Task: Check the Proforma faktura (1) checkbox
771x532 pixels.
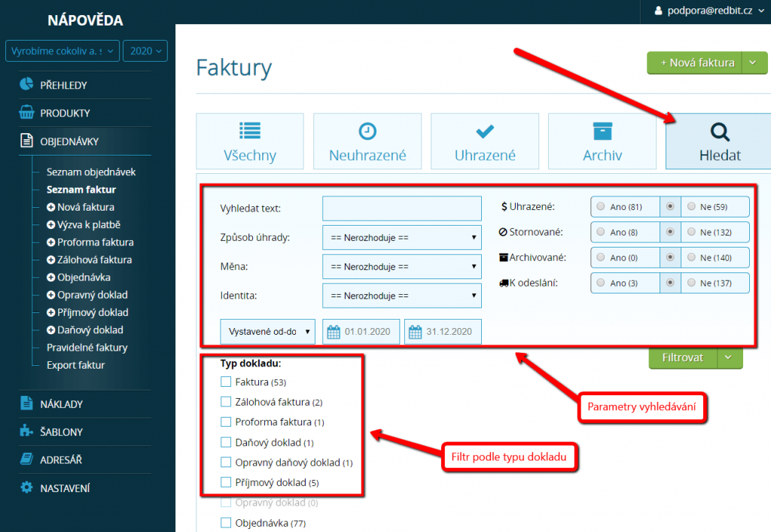Action: (226, 422)
